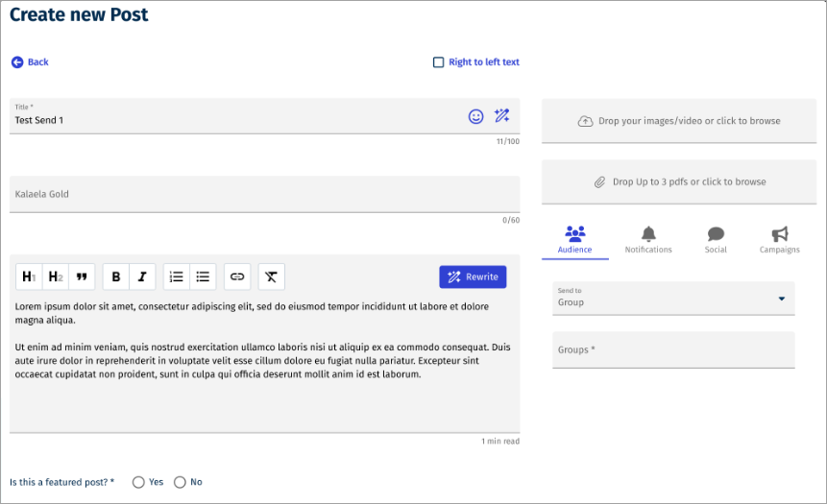Screen dimensions: 827x504
Task: Switch to the Notifications tab
Action: click(648, 240)
